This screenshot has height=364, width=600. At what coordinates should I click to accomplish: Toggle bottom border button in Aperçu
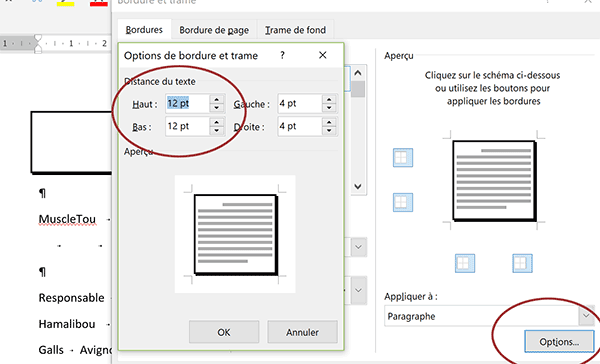[403, 202]
